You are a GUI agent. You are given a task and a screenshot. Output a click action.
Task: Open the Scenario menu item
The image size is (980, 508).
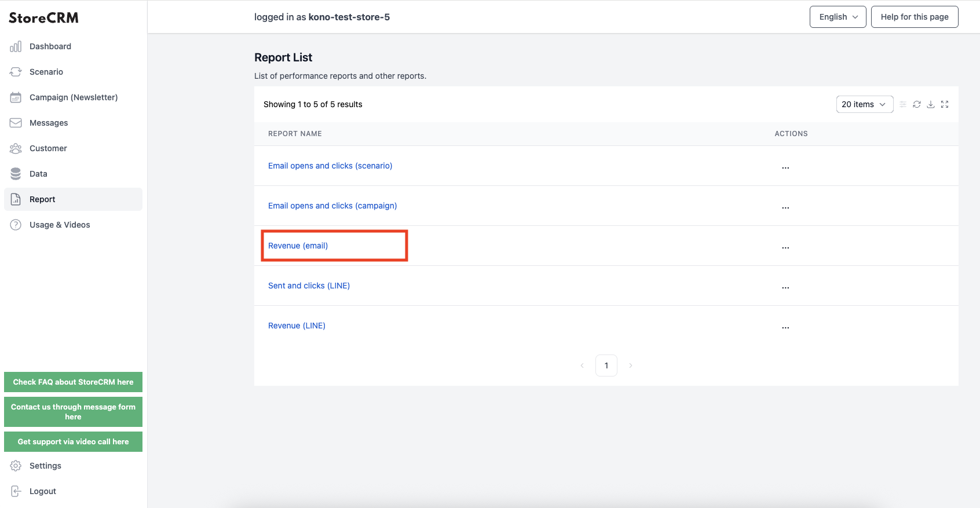coord(73,72)
